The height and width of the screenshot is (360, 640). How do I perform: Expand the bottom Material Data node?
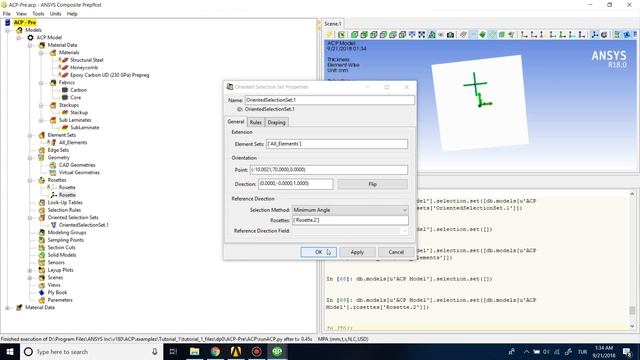pyautogui.click(x=8, y=308)
